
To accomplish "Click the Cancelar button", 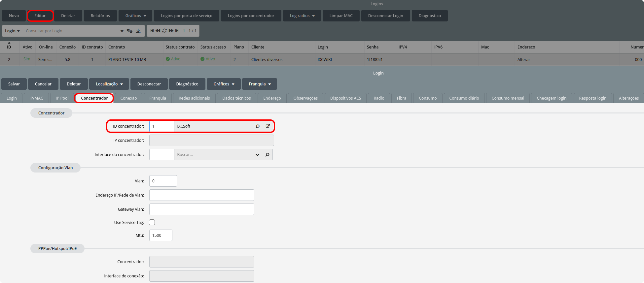I will point(43,84).
